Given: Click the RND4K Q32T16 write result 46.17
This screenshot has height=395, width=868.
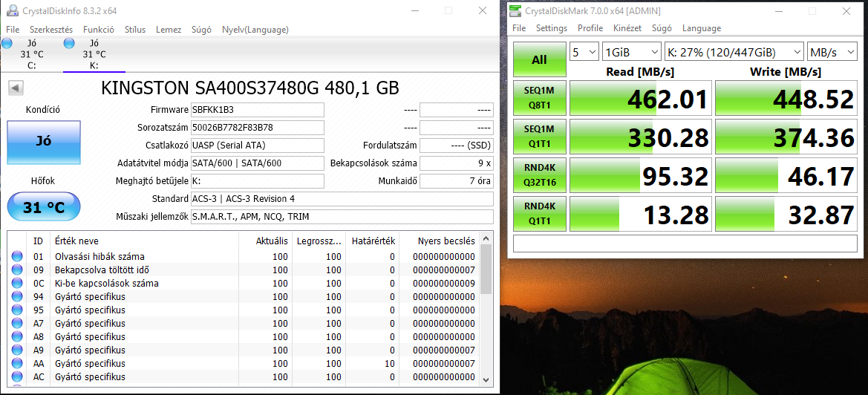Looking at the screenshot, I should point(786,174).
